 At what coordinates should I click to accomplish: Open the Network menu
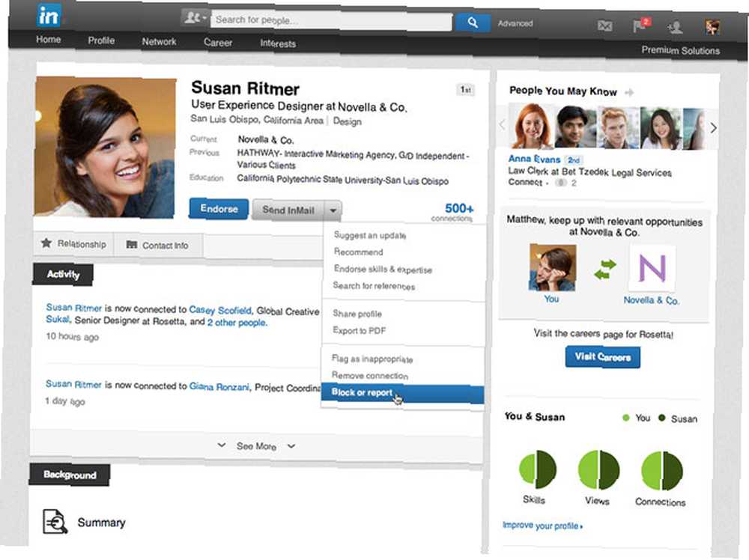(159, 41)
